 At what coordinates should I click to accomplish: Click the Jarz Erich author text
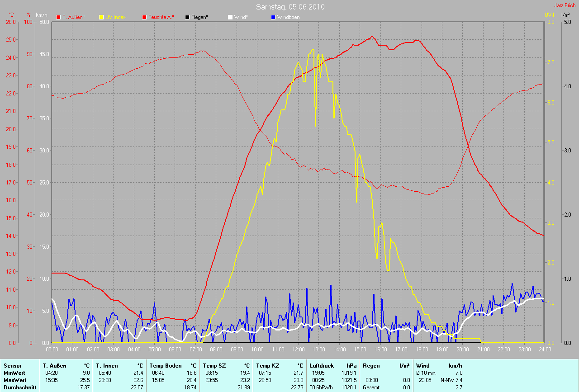565,5
